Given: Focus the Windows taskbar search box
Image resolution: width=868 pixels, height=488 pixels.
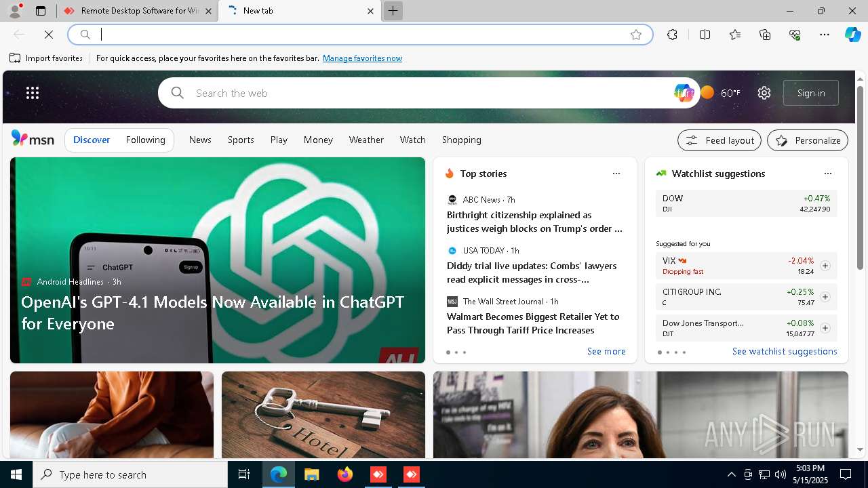Looking at the screenshot, I should [130, 474].
